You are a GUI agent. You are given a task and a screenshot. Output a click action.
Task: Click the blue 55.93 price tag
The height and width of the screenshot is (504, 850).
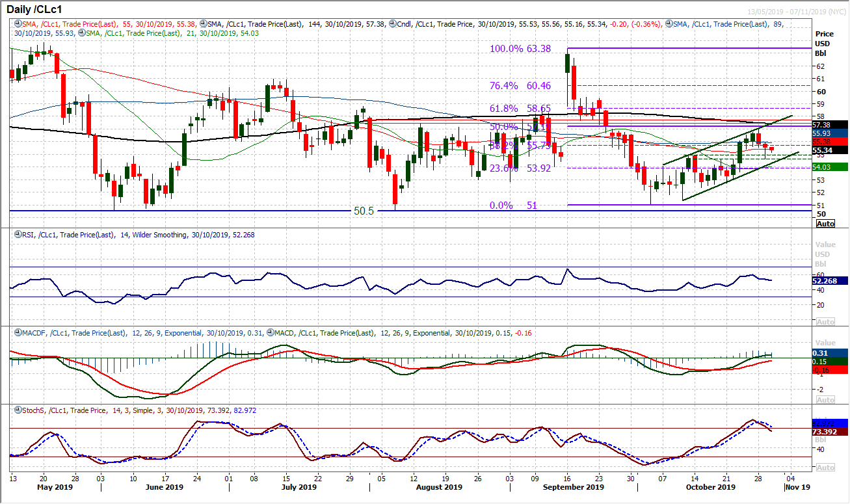831,133
